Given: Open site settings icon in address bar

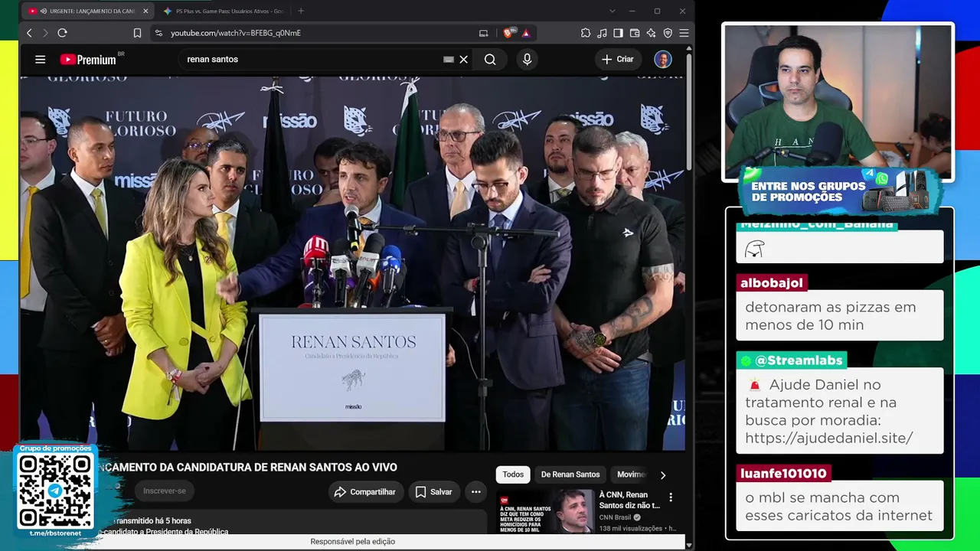Looking at the screenshot, I should tap(158, 33).
